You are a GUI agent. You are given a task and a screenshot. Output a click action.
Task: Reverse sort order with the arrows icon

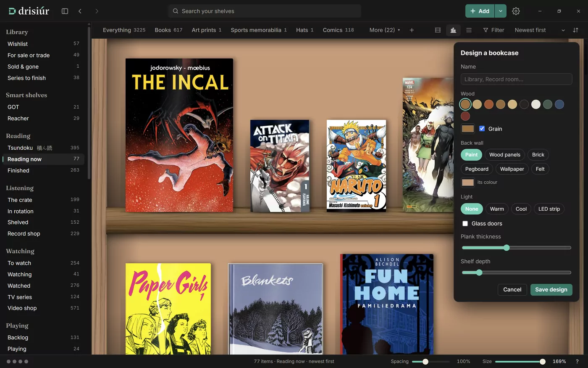[575, 30]
